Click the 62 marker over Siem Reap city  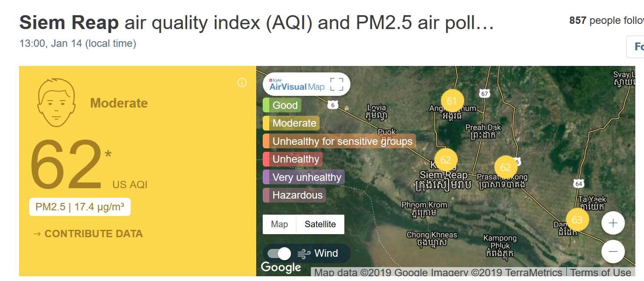pyautogui.click(x=446, y=160)
